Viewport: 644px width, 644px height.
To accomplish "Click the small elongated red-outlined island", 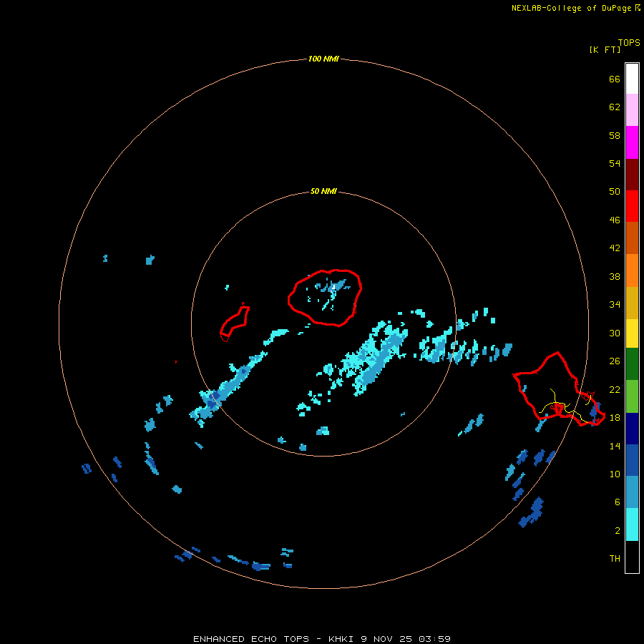I will (235, 323).
